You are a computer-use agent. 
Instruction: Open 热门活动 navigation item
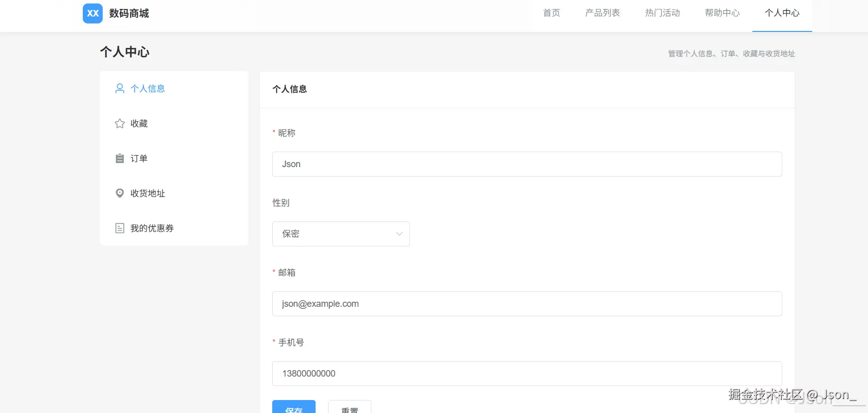662,13
